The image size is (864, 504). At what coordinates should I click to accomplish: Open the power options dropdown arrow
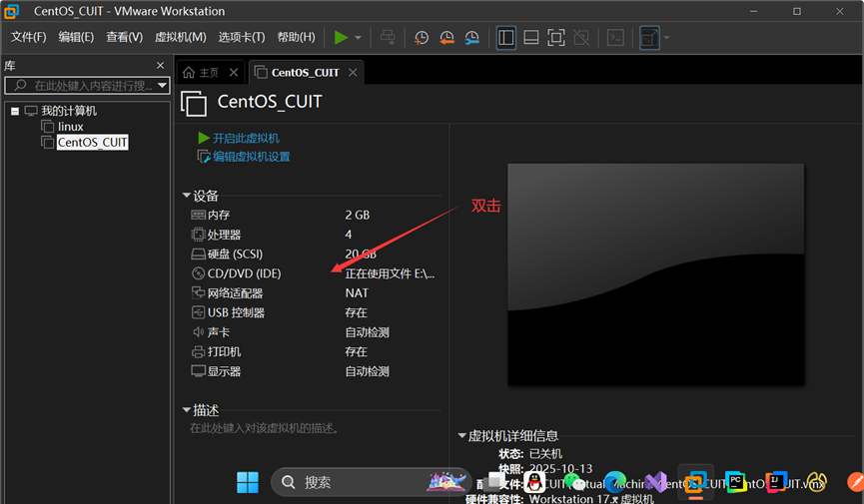pos(359,38)
